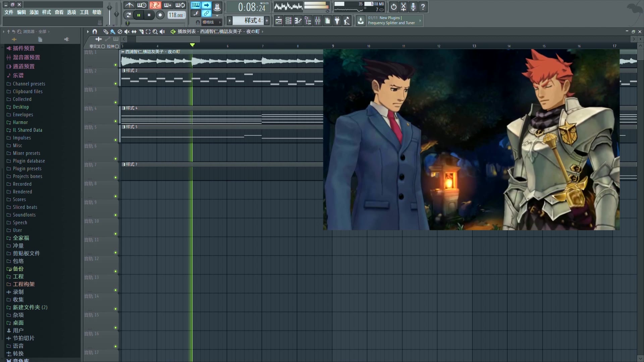Toggle the metronome icon
Screen dimensions: 644x362
click(129, 5)
